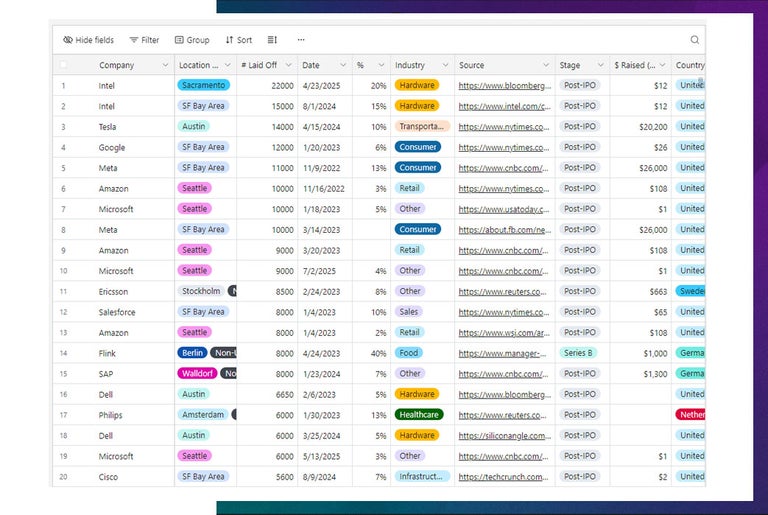Open the more options ellipsis menu

coord(301,40)
